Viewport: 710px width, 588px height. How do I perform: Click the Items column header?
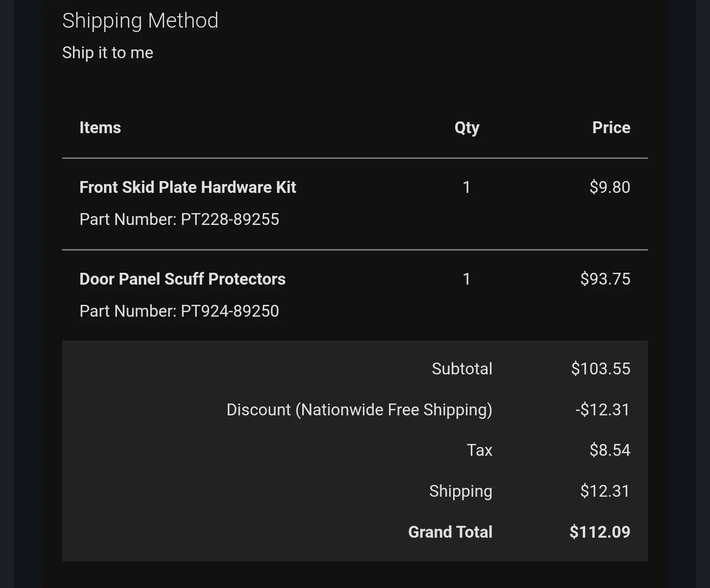click(100, 128)
